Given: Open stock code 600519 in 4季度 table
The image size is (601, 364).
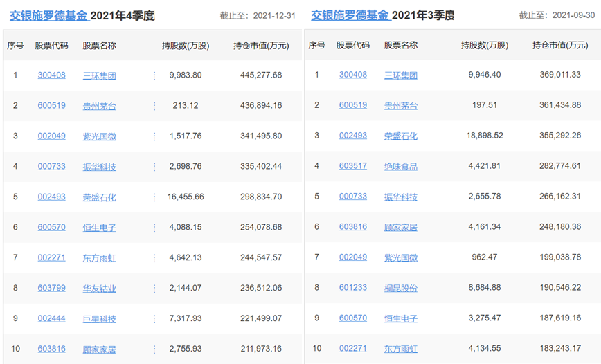Looking at the screenshot, I should click(52, 105).
